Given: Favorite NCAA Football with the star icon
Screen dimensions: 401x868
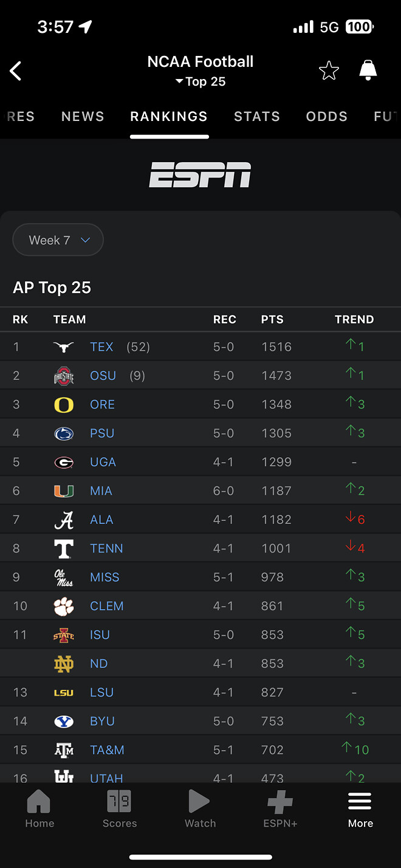Looking at the screenshot, I should coord(329,70).
